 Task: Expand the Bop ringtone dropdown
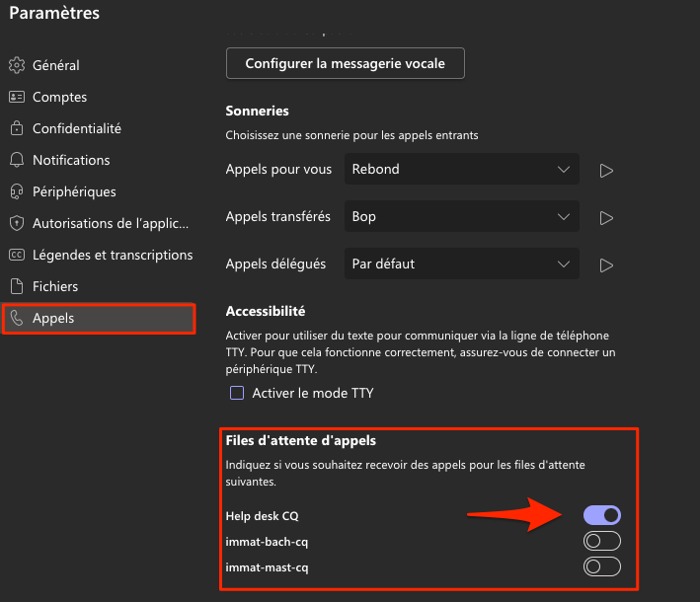[462, 216]
